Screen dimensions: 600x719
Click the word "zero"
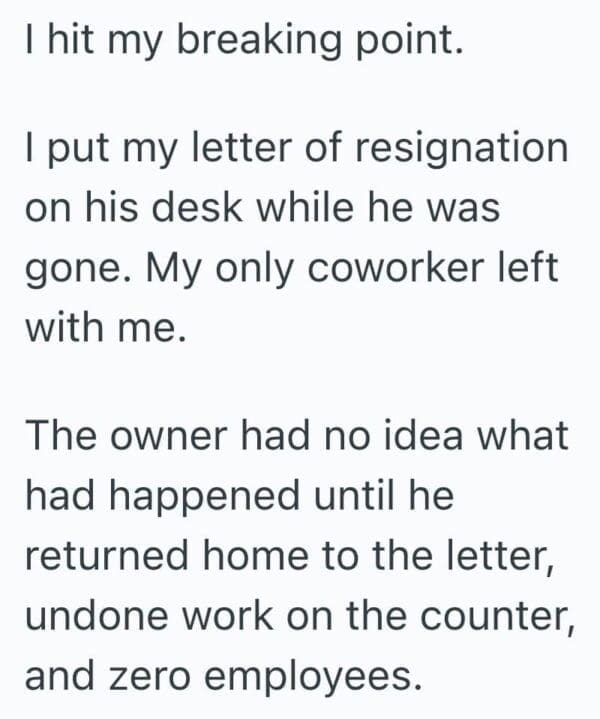(x=166, y=677)
